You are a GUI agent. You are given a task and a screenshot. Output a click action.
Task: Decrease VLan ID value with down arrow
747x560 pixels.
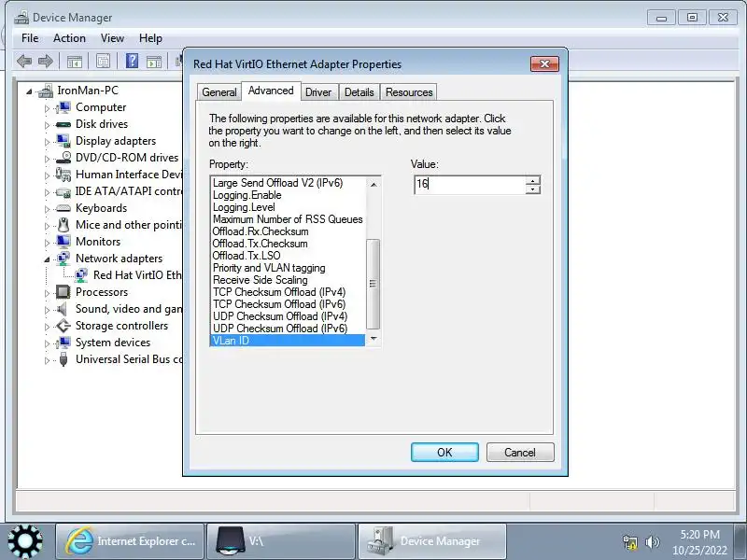[x=532, y=189]
